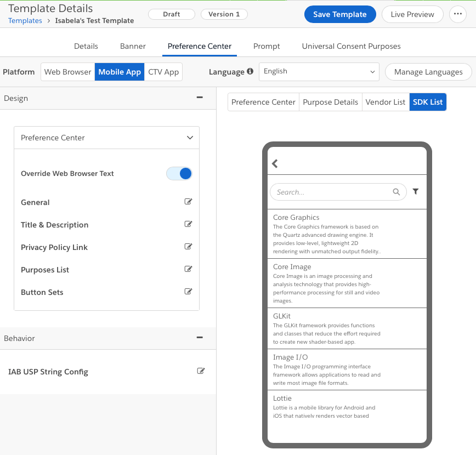Screen dimensions: 476x455
Task: Switch to the Banner tab
Action: click(x=133, y=46)
